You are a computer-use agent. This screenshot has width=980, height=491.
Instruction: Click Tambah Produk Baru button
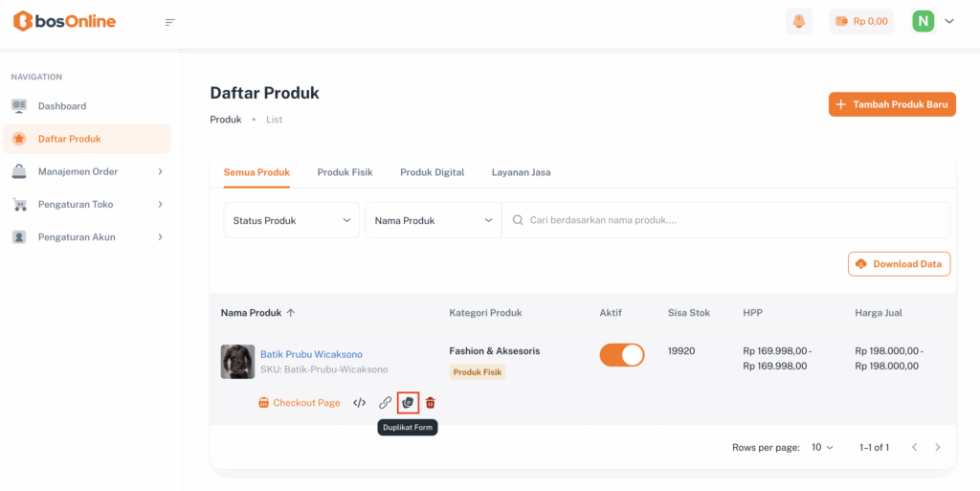tap(892, 104)
